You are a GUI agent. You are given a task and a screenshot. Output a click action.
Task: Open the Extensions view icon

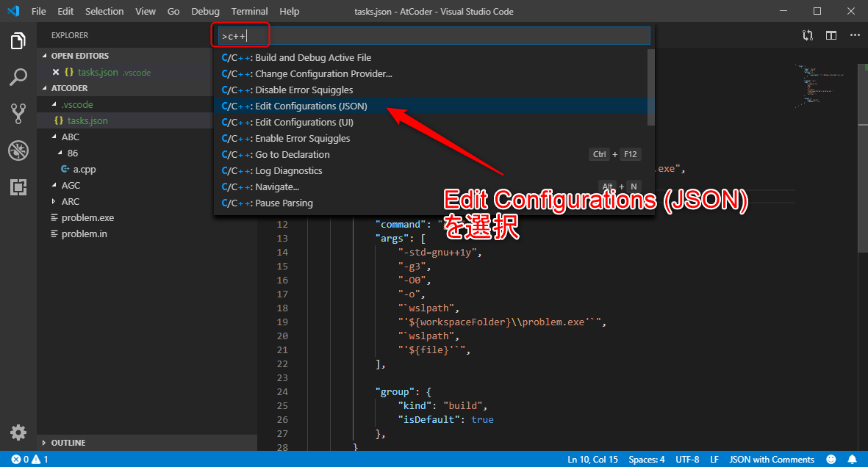tap(18, 187)
